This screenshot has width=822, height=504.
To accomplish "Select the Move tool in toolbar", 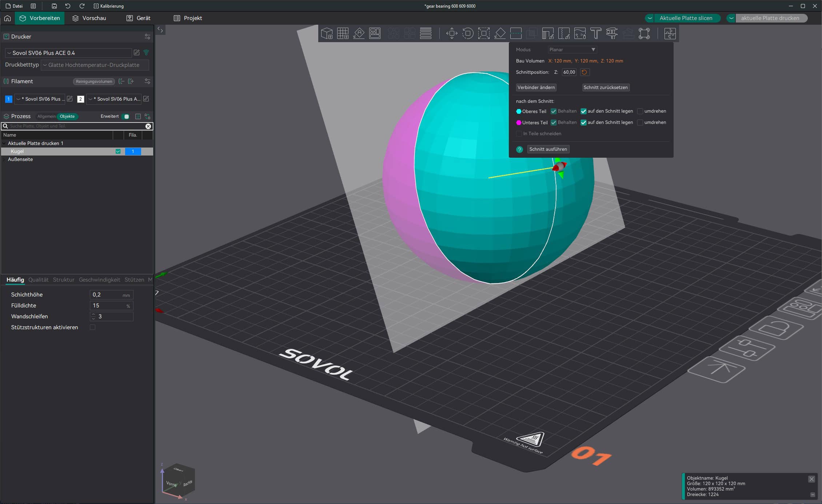I will 452,33.
